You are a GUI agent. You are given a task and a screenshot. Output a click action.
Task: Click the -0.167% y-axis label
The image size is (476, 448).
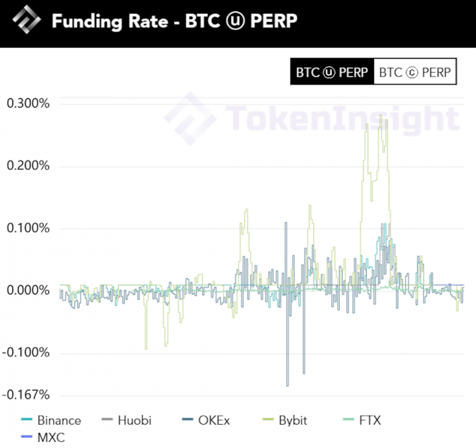coord(27,395)
